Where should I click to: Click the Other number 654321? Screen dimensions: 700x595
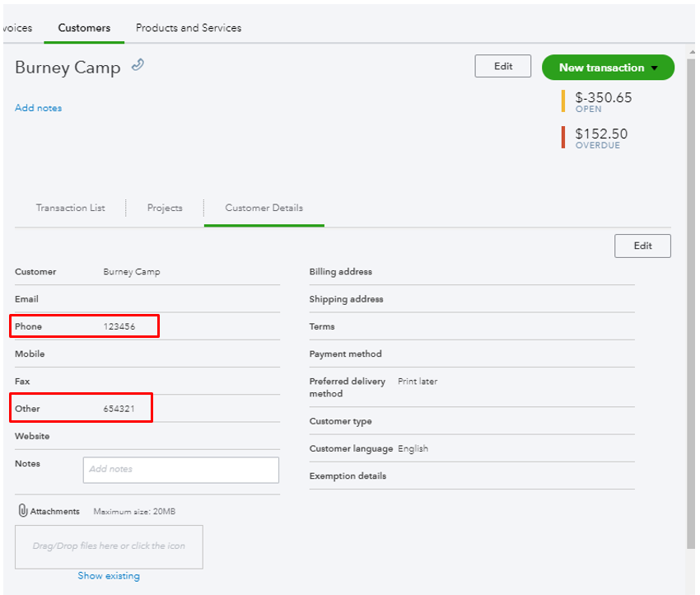coord(119,409)
